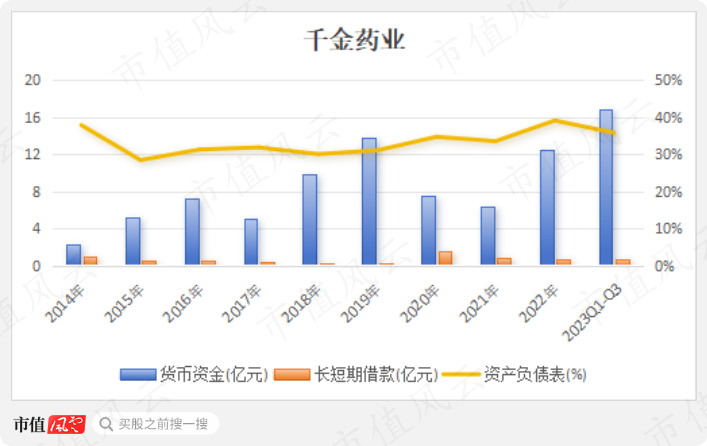Click the 2023Q1-Q3 blue bar
The image size is (707, 446).
[606, 187]
